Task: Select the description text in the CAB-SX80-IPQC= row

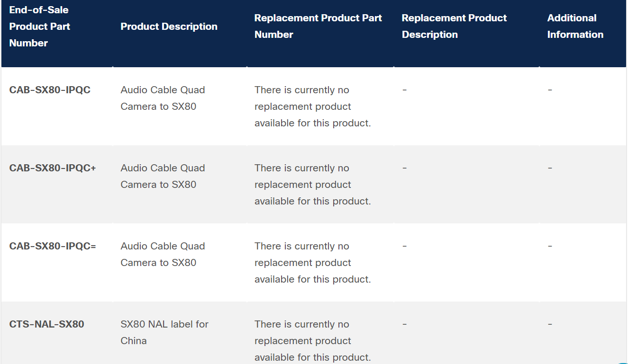Action: [x=163, y=254]
